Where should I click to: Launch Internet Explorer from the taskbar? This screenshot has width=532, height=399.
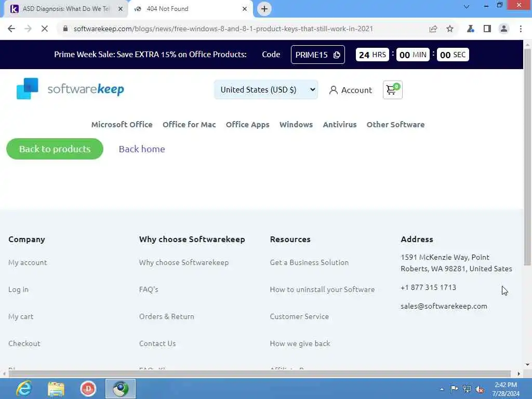24,389
